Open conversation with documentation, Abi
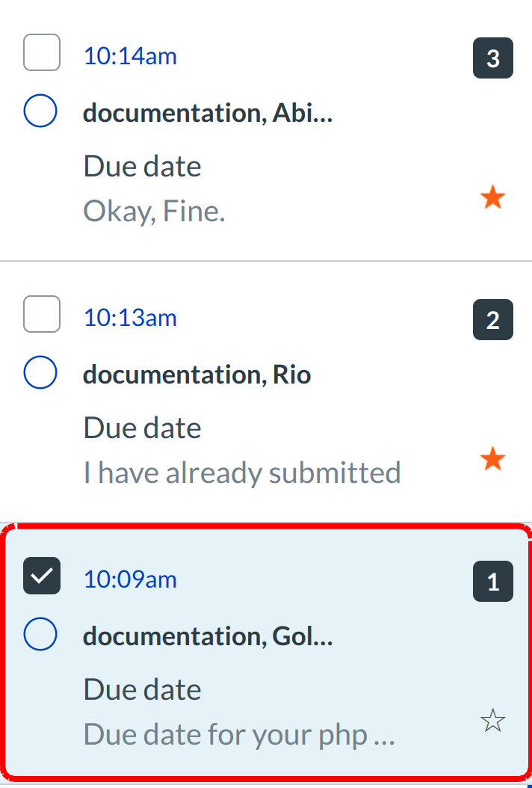This screenshot has width=532, height=788. [207, 113]
